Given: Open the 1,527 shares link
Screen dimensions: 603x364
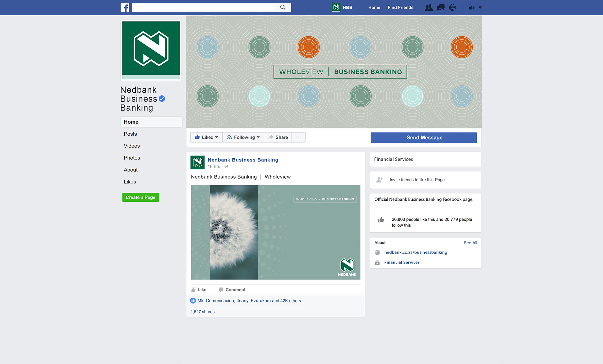Looking at the screenshot, I should (x=203, y=312).
